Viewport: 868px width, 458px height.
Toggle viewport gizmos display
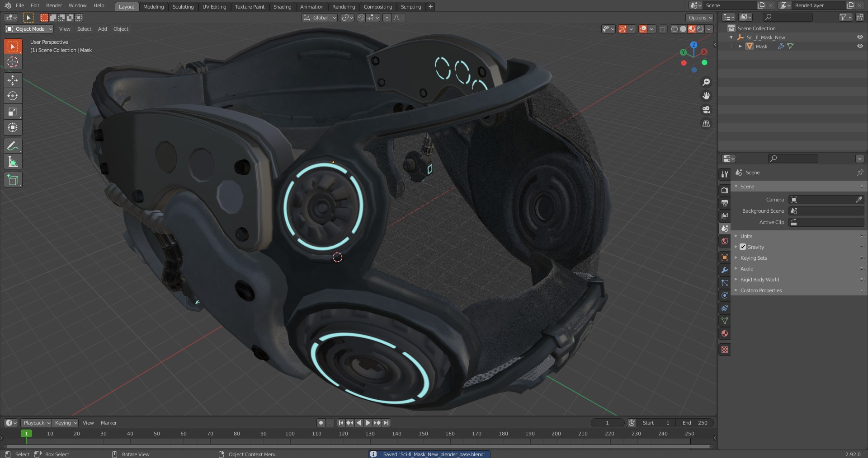click(x=623, y=29)
